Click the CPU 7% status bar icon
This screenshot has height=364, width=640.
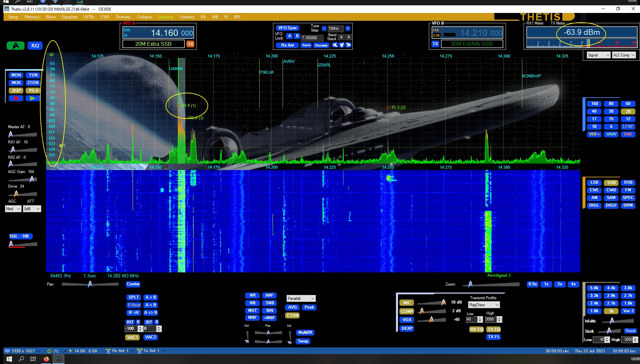[x=50, y=351]
